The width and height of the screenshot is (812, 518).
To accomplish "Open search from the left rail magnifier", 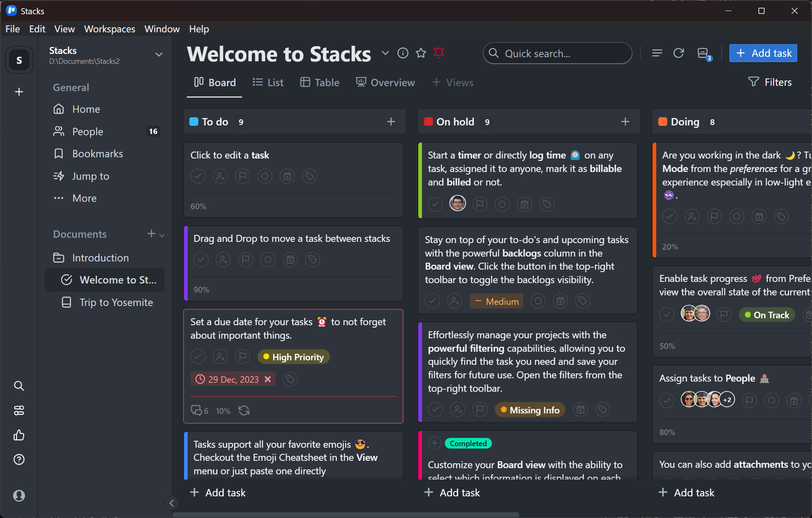I will [19, 386].
